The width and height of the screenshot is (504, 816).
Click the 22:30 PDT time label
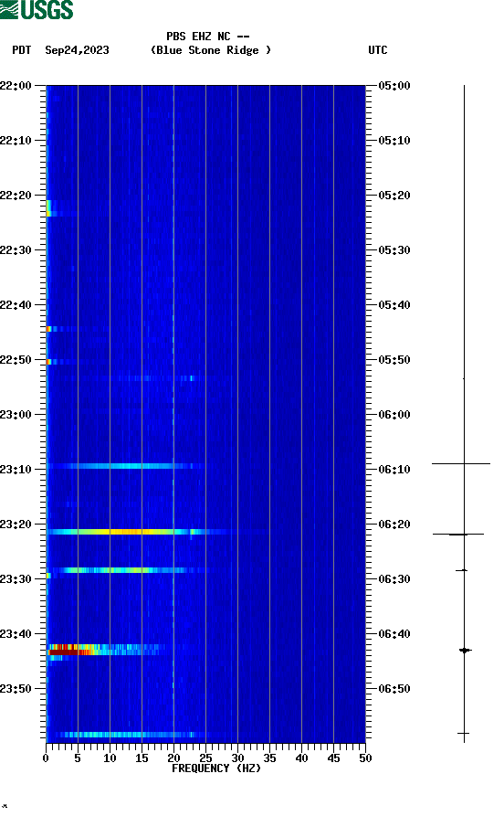[16, 250]
